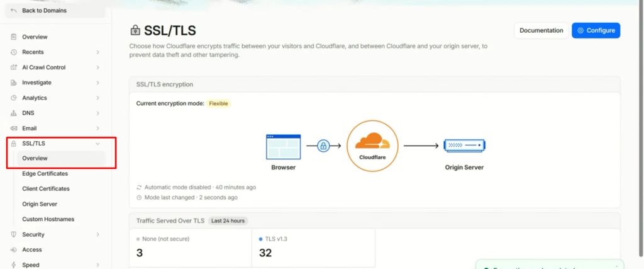Viewport: 644px width, 269px height.
Task: Click Traffic Served Over TLS header text
Action: [x=170, y=221]
